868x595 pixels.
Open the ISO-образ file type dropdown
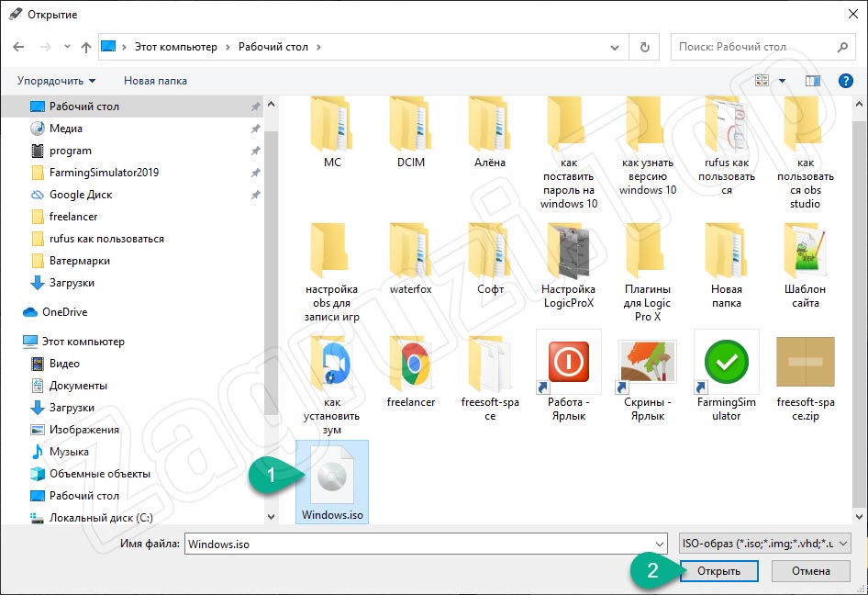tap(763, 544)
